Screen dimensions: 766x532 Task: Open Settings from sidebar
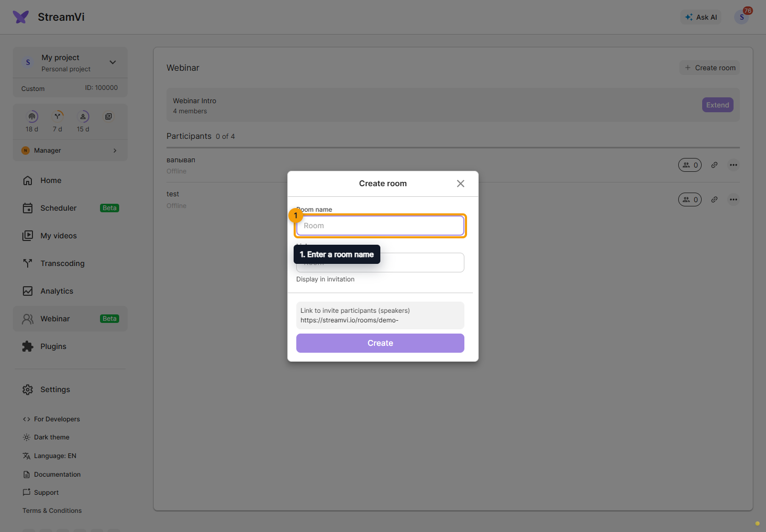(70, 389)
